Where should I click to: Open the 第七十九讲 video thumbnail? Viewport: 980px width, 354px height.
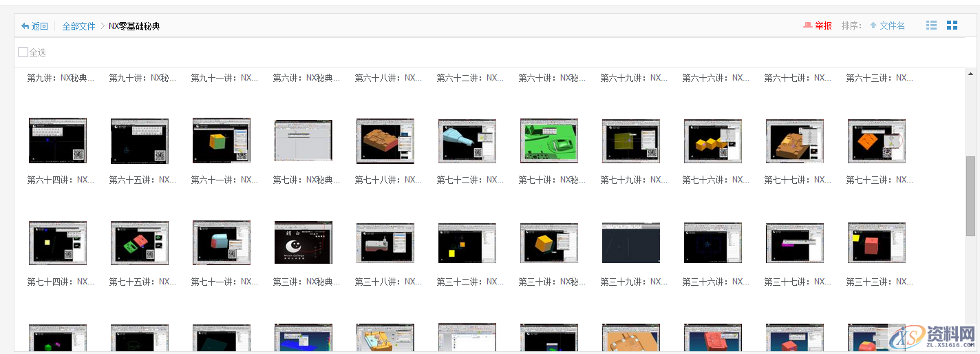(631, 140)
